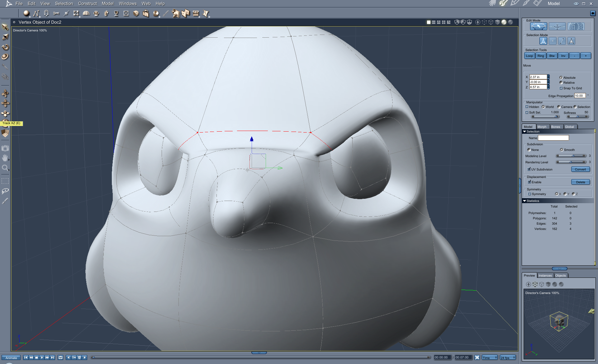Viewport: 598px width, 364px height.
Task: Switch to polygon selection mode icon
Action: tap(571, 41)
